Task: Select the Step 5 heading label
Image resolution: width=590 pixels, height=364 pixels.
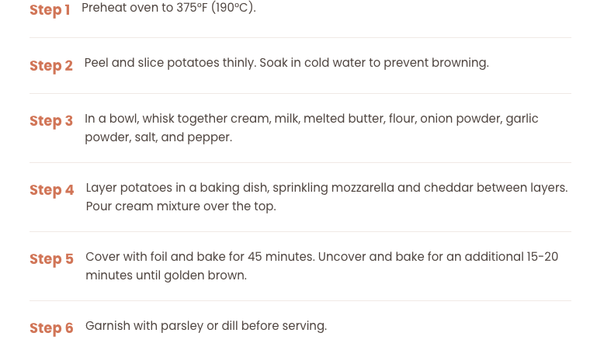Action: pyautogui.click(x=51, y=259)
